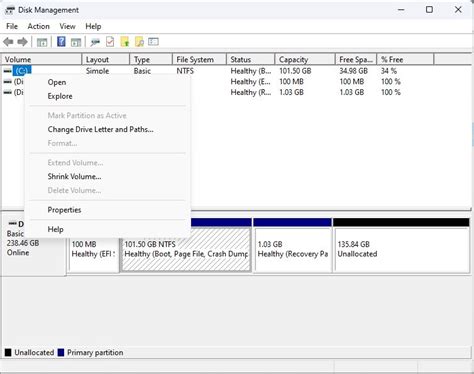This screenshot has height=374, width=474.
Task: Click the blue Help question-mark toolbar icon
Action: click(61, 42)
